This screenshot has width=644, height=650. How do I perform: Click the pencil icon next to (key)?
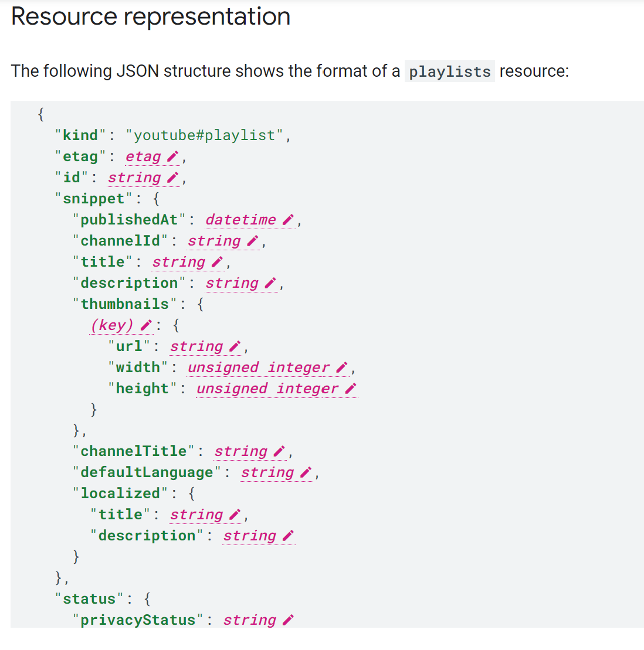pos(146,325)
